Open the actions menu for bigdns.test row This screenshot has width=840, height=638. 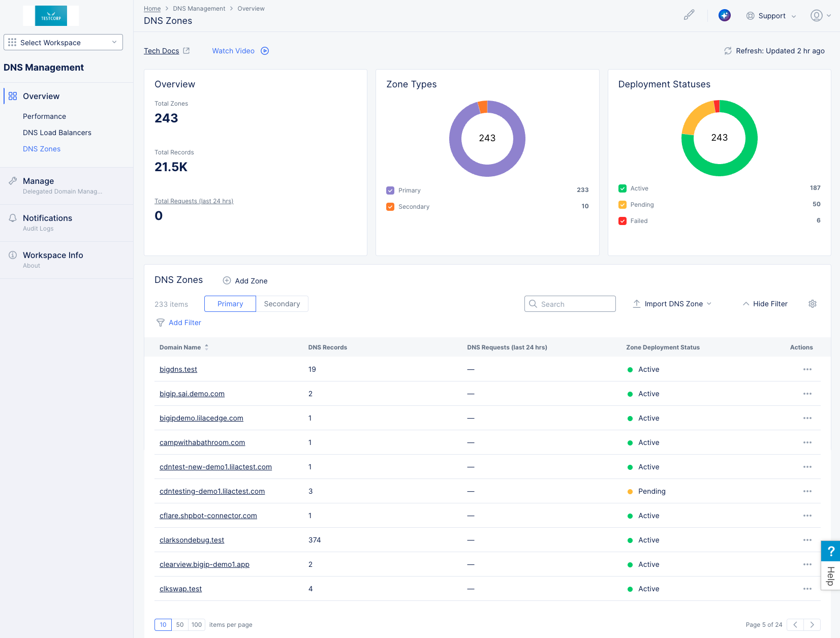click(807, 369)
